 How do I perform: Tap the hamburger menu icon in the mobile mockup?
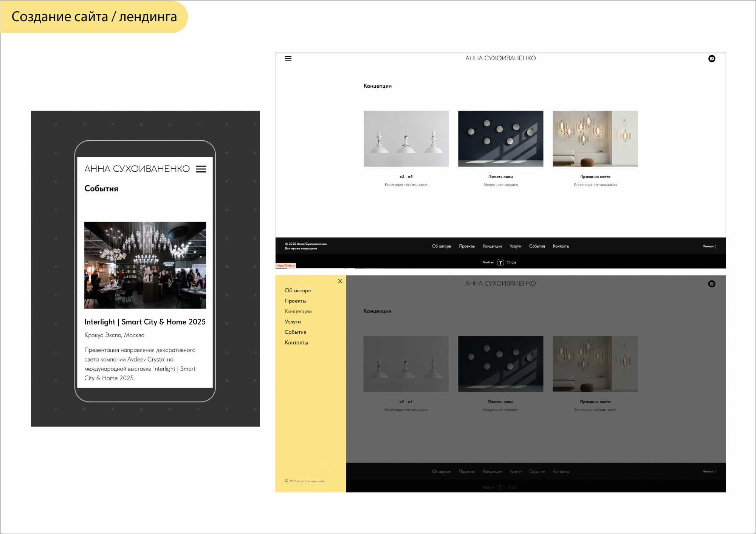pos(201,169)
